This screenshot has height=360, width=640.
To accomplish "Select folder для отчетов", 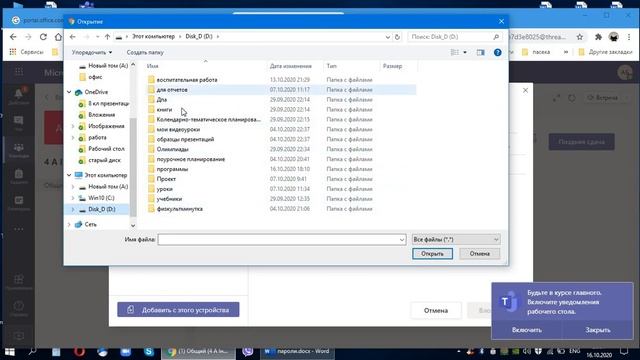I will (172, 90).
